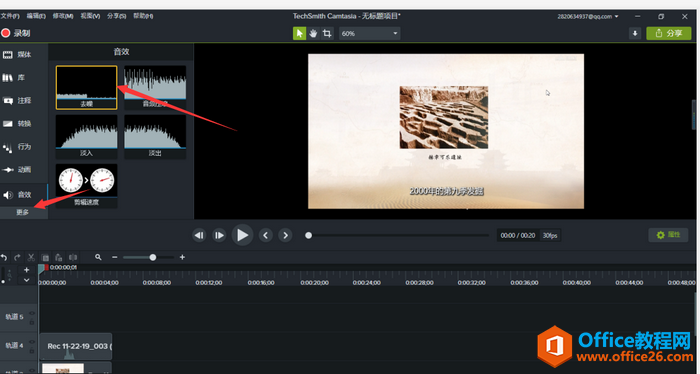Open the 2820634937@qq.com account dropdown
Viewport: 700px width, 374px height.
[588, 17]
